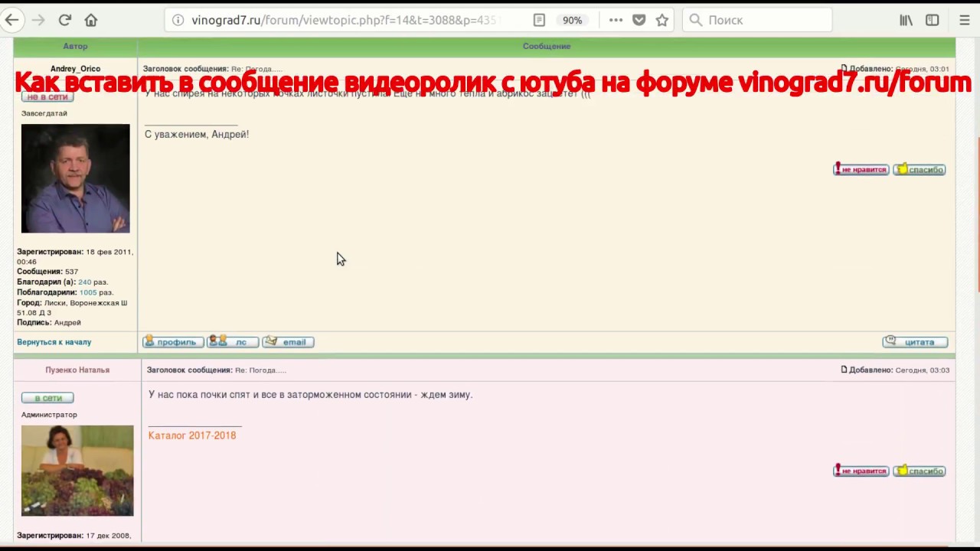Send private message with the лс button
980x551 pixels.
pyautogui.click(x=233, y=342)
